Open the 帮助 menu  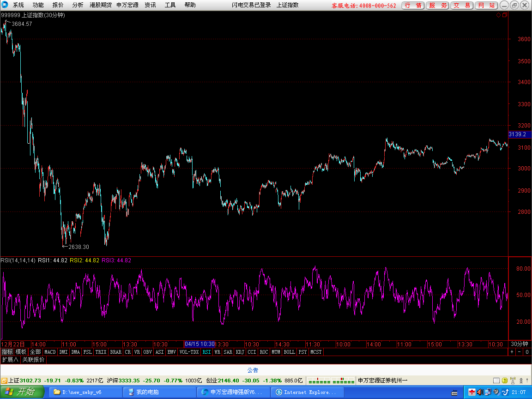coord(190,5)
